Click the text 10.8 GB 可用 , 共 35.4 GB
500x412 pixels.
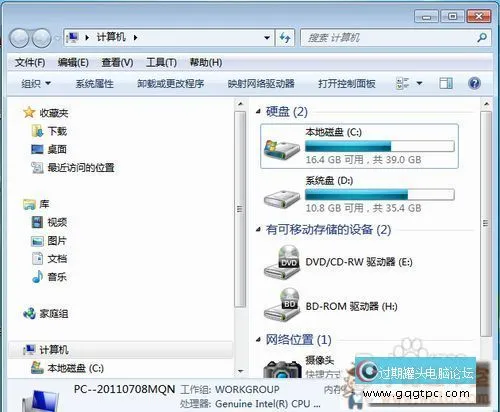364,208
